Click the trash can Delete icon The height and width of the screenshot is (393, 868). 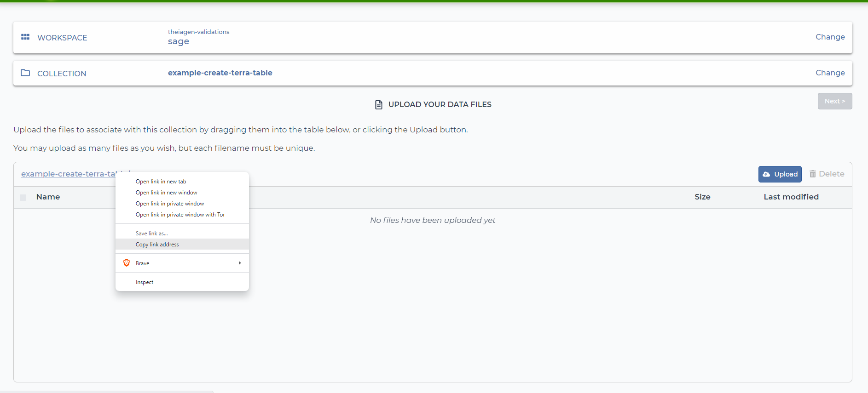pos(813,174)
